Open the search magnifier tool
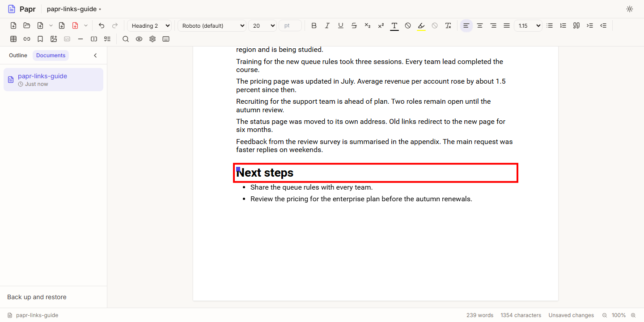Viewport: 644px width, 322px height. (x=126, y=39)
